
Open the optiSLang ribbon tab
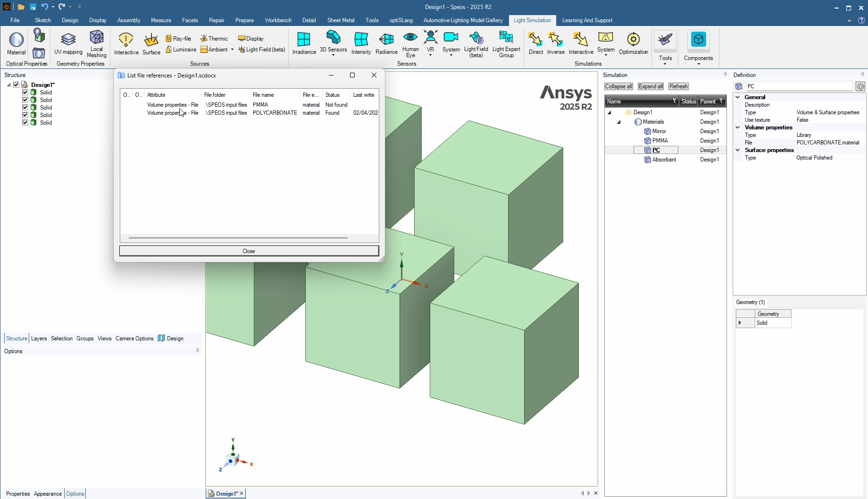click(x=401, y=20)
